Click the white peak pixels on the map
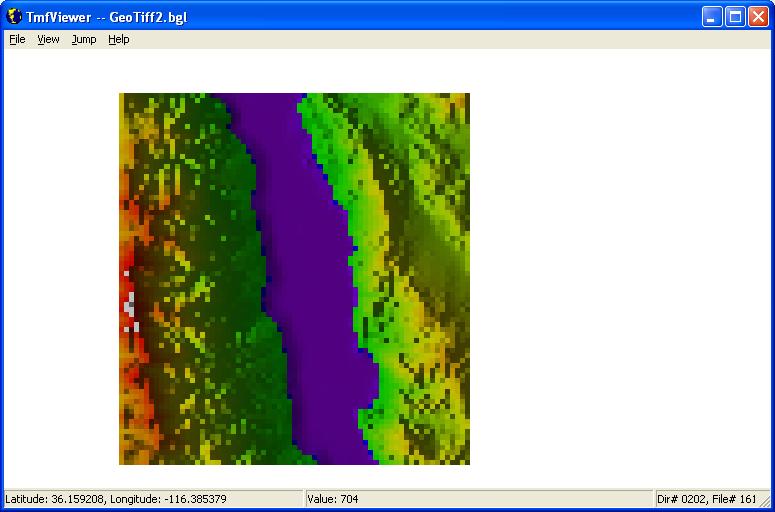 (129, 302)
